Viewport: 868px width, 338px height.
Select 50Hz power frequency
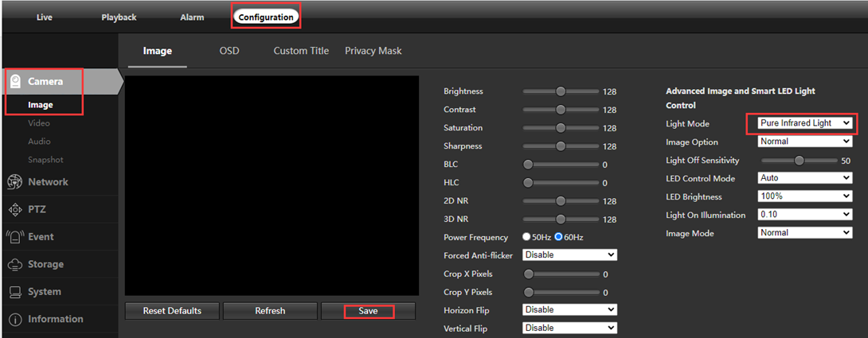[x=526, y=237]
